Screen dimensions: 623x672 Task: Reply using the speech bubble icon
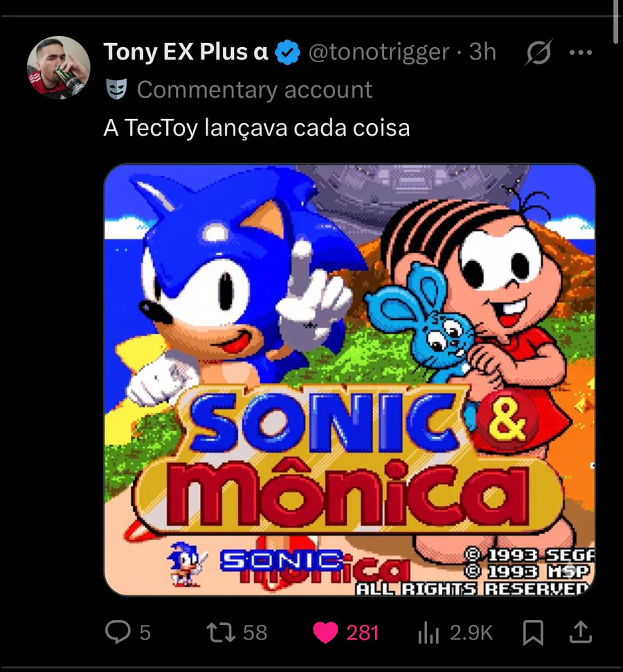tap(118, 631)
